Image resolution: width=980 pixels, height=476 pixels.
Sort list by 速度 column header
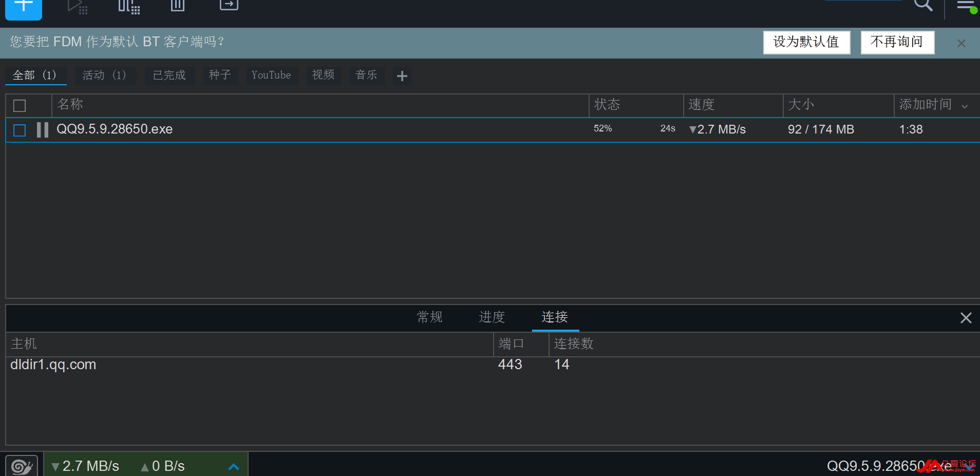733,105
